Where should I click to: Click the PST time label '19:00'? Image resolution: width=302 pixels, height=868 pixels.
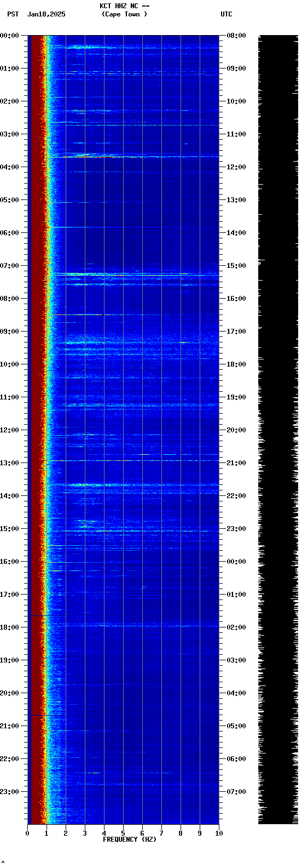tap(9, 660)
